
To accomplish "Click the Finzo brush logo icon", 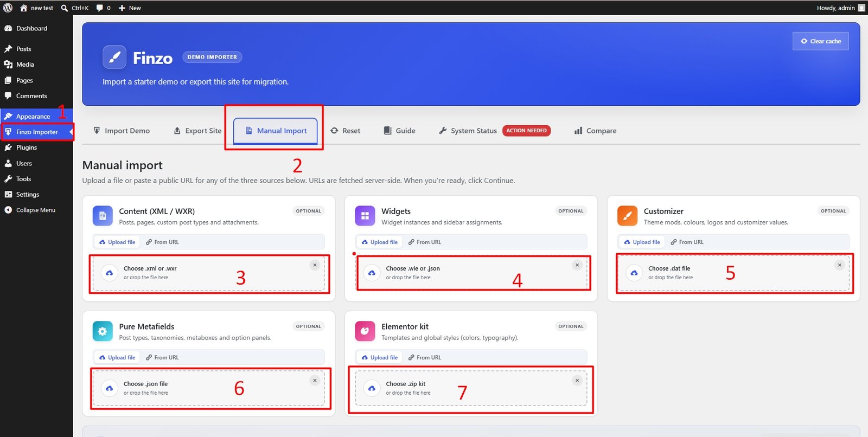I will pyautogui.click(x=114, y=57).
